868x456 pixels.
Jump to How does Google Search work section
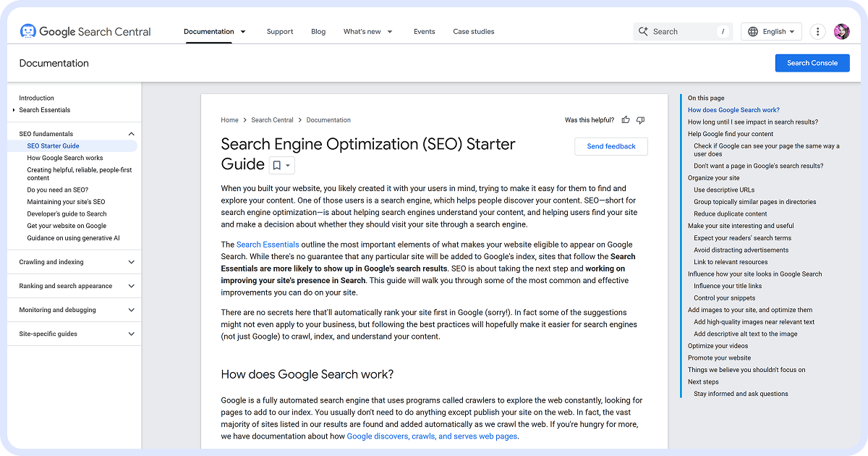[733, 109]
